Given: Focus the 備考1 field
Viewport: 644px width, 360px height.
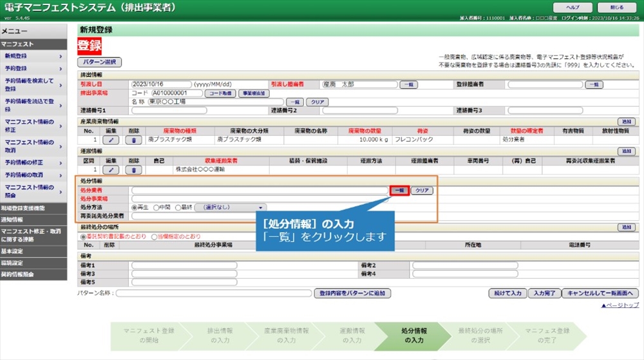Looking at the screenshot, I should pos(184,265).
